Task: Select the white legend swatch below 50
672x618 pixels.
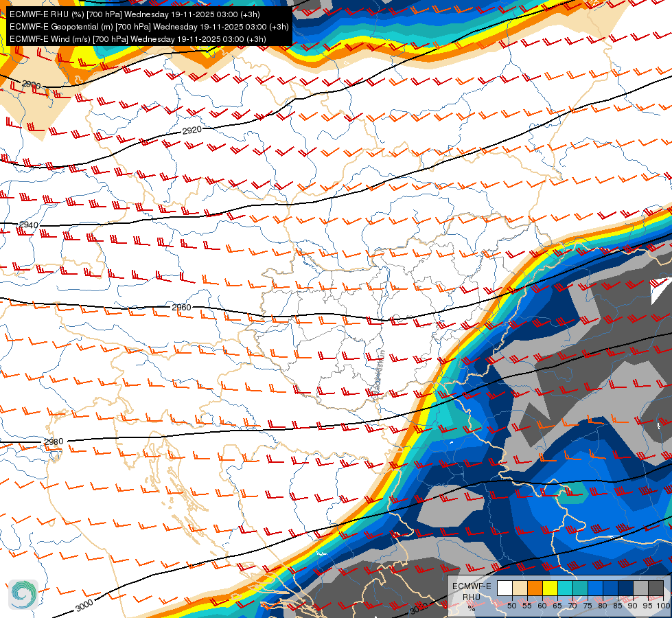Action: tap(505, 588)
